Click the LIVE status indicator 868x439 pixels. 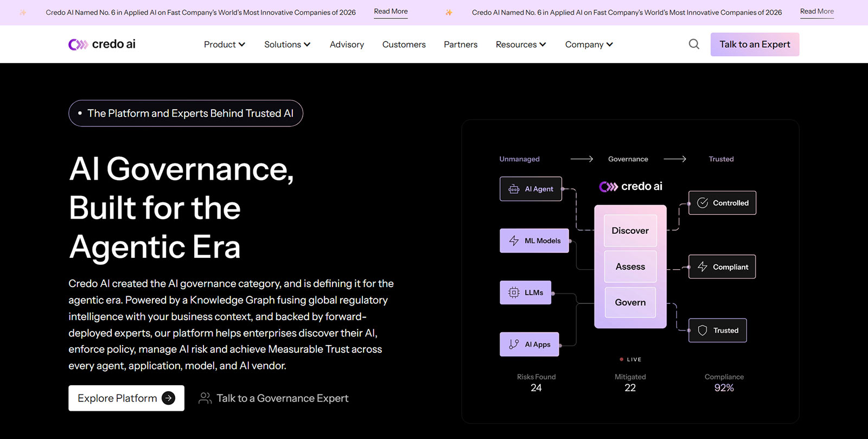point(630,359)
